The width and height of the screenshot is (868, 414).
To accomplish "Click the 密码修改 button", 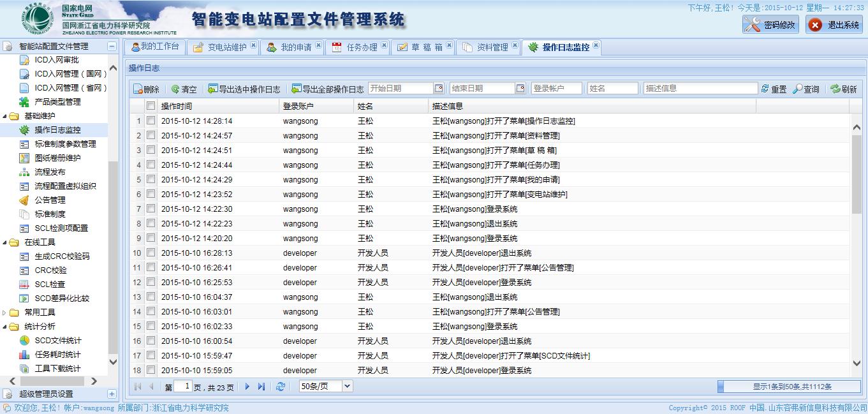I will (x=770, y=25).
